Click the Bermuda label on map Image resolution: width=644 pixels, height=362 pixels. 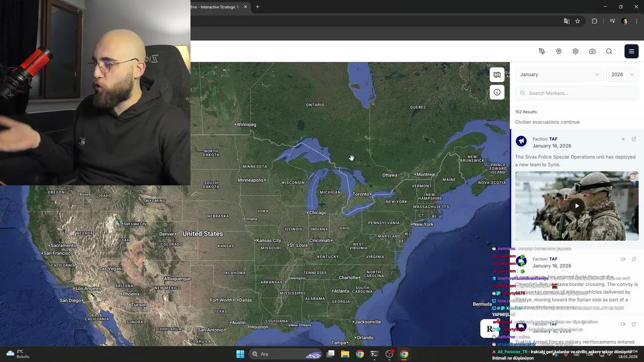(x=482, y=304)
